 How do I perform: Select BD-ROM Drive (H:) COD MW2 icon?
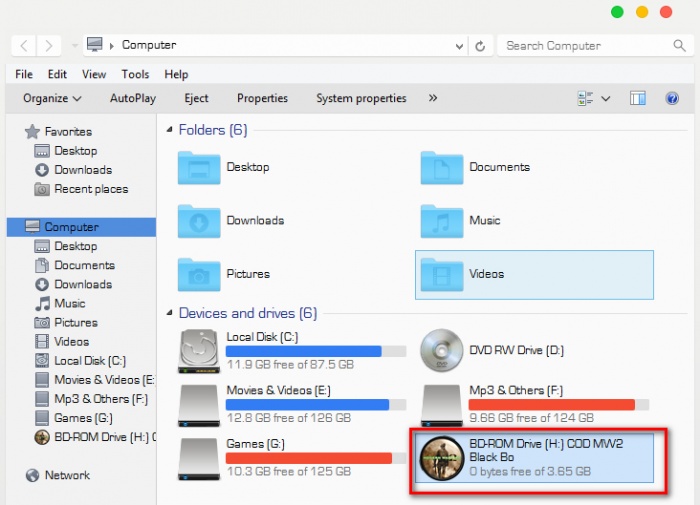click(x=442, y=459)
